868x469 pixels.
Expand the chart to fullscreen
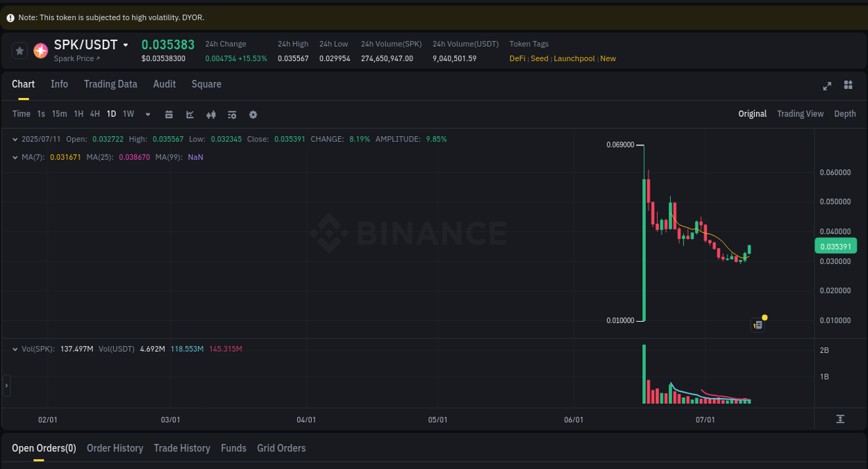click(826, 85)
